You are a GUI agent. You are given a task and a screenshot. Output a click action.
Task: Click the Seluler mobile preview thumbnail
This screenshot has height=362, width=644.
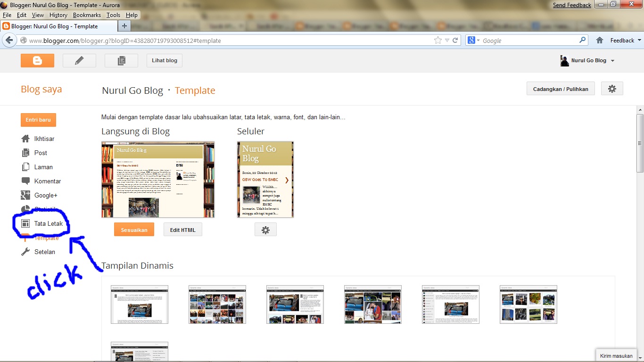pos(265,179)
